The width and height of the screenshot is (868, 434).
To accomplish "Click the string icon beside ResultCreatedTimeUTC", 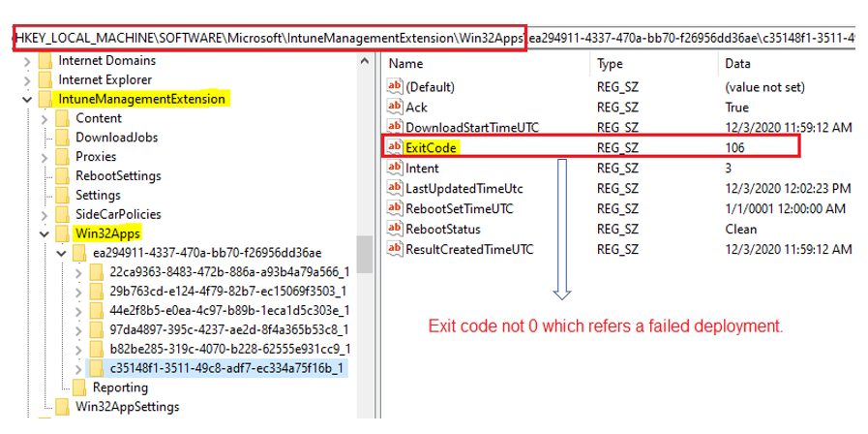I will (394, 249).
